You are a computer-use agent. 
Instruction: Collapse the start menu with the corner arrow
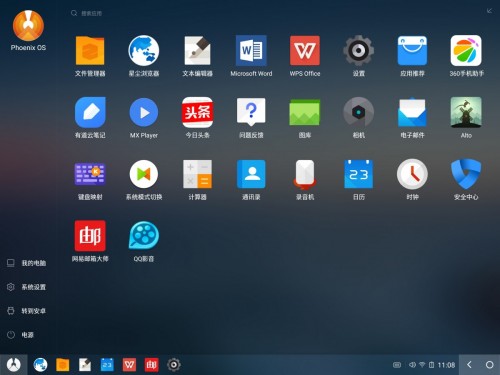pos(489,11)
